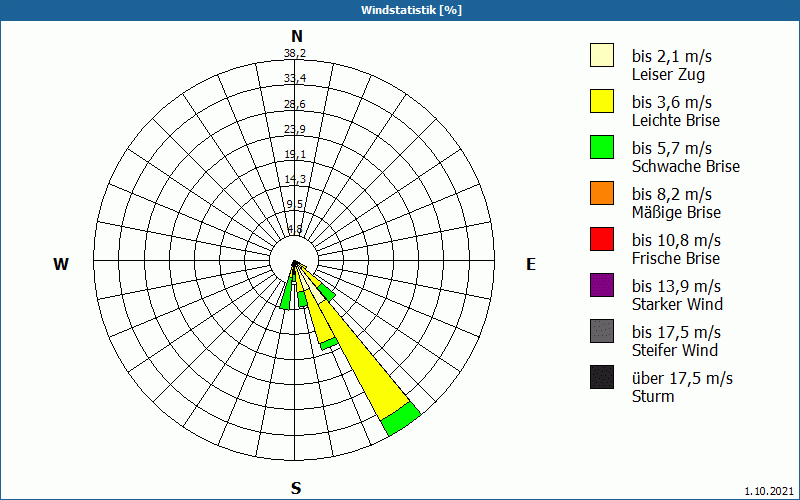
Task: Click the 9,5 ring scale label
Action: click(x=295, y=204)
